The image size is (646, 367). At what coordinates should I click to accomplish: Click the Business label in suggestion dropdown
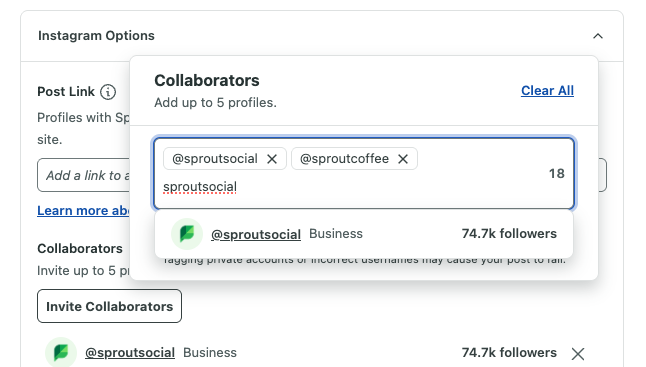click(x=336, y=234)
